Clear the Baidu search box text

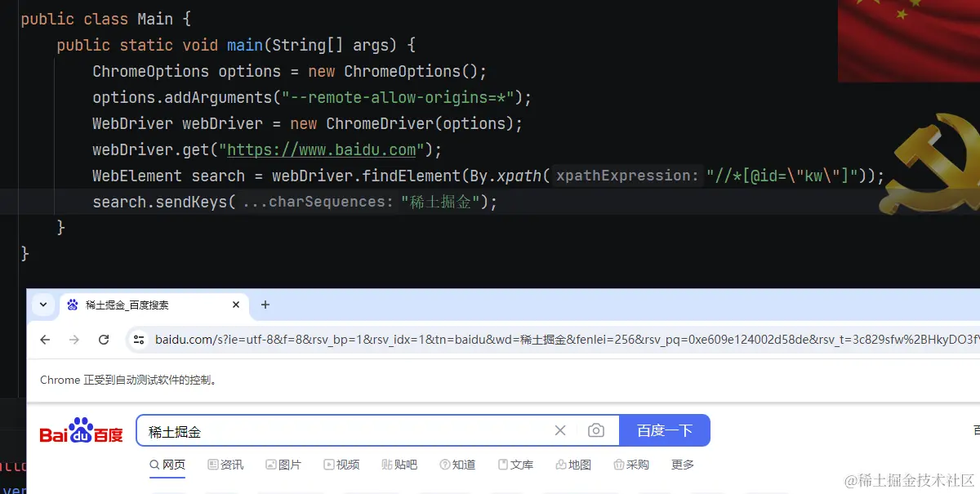pos(560,430)
